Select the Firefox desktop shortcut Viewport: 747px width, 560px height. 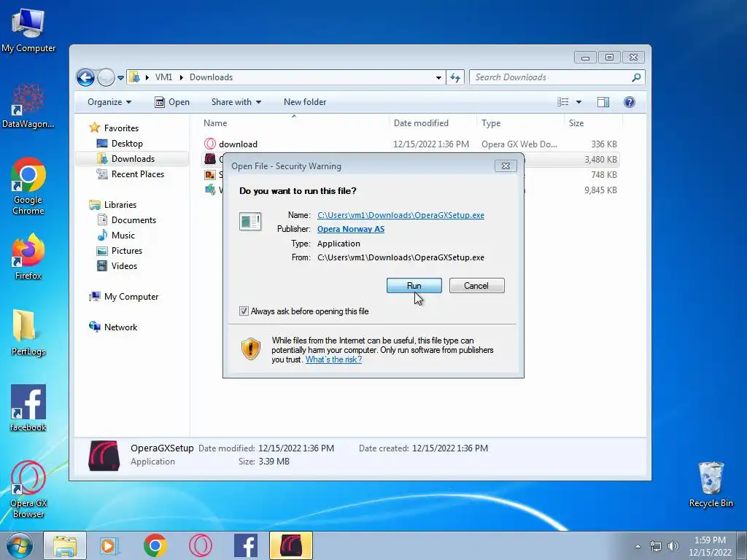(x=28, y=257)
